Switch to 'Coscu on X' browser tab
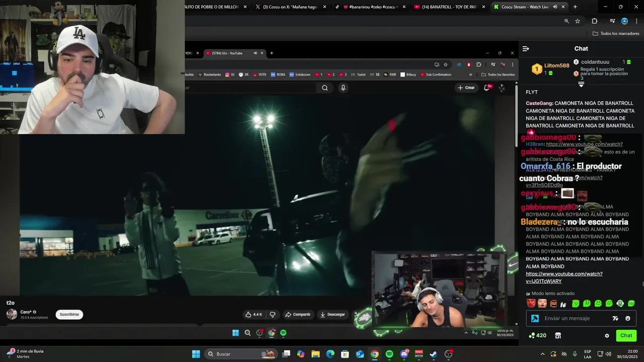 290,7
